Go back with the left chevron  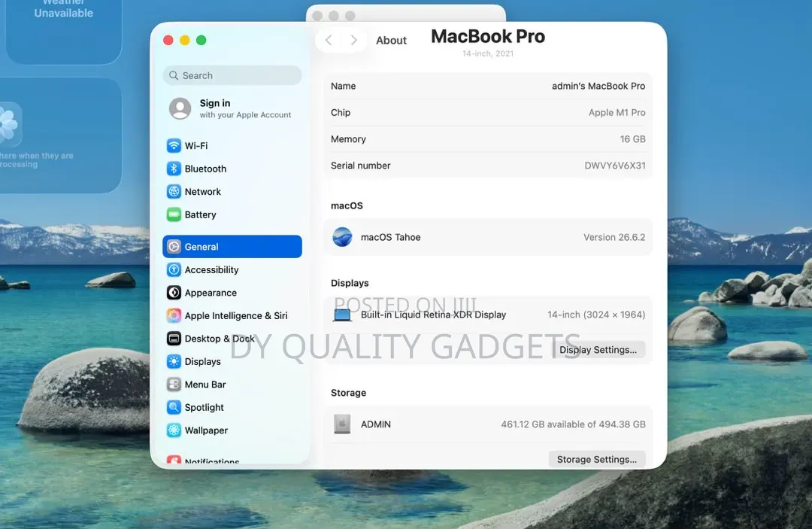[329, 40]
